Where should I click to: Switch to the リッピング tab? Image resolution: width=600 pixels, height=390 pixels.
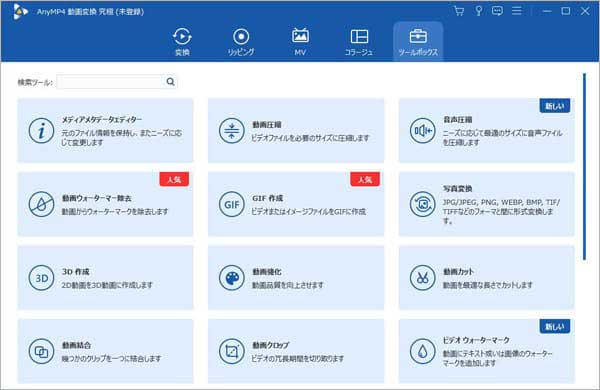pos(241,41)
